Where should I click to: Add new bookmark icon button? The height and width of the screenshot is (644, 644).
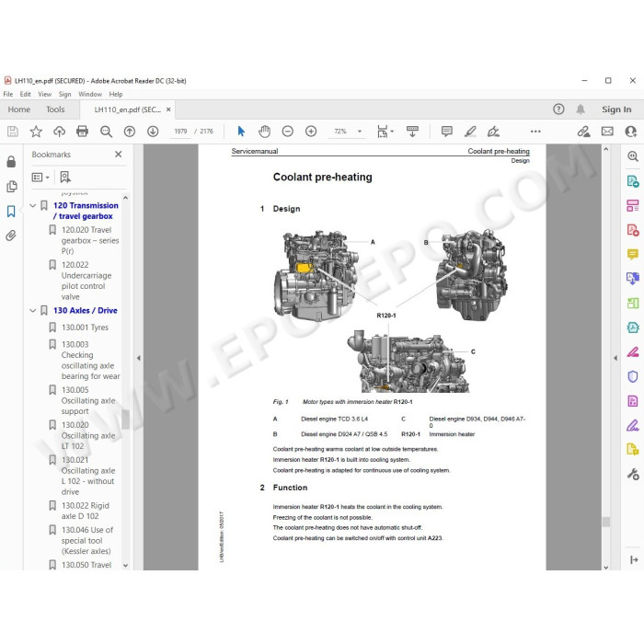pos(65,177)
